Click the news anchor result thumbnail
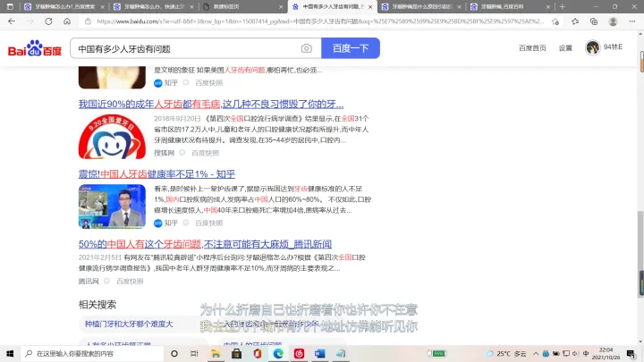This screenshot has height=362, width=644. tap(112, 206)
